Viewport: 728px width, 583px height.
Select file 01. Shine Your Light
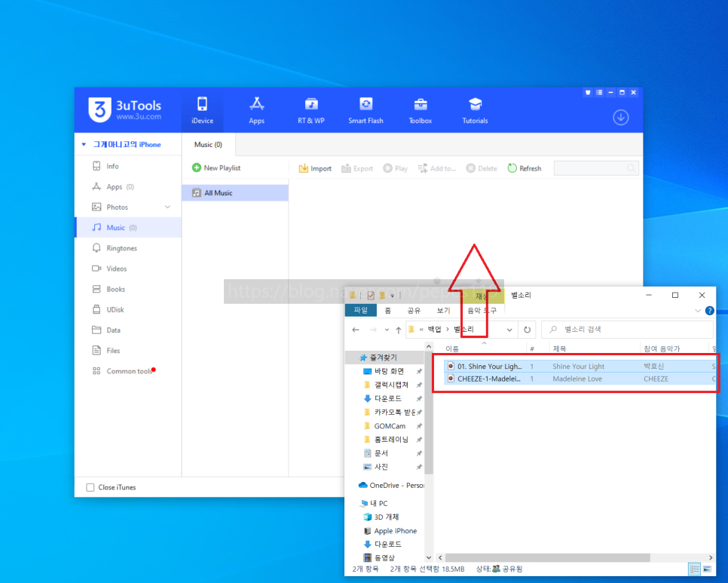coord(580,366)
